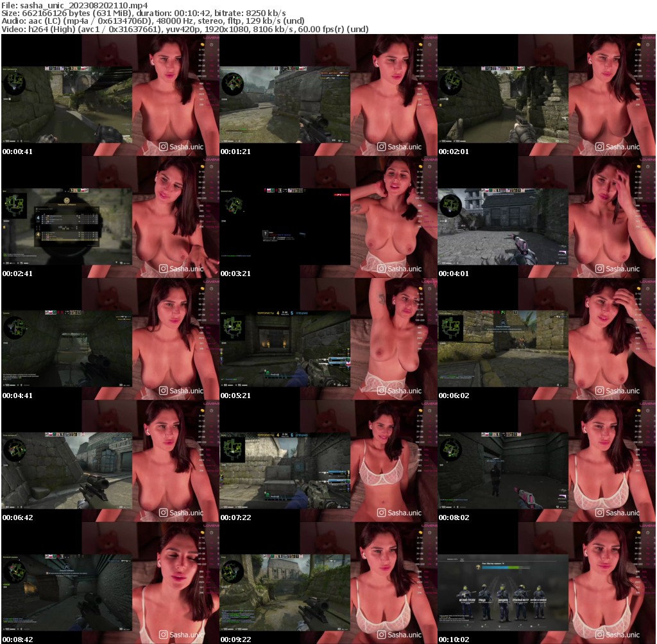
Task: Open the thumbnail at timestamp 00:02:01
Action: pos(546,95)
